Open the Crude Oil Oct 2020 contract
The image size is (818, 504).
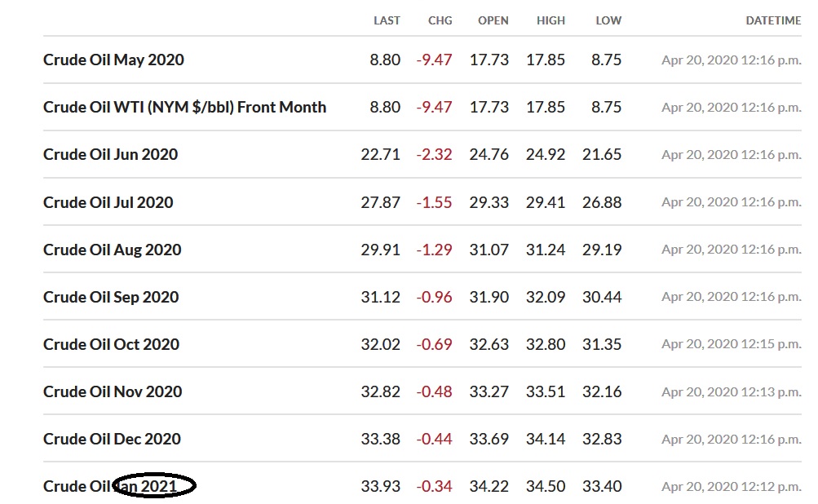coord(111,344)
